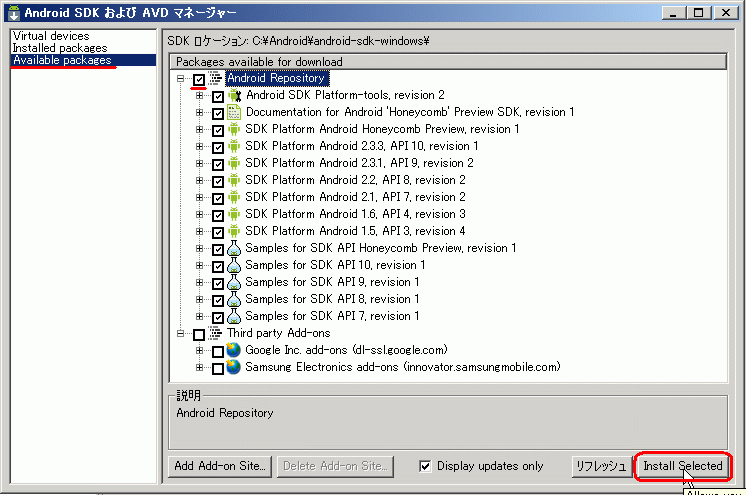Viewport: 746px width, 495px height.
Task: Maximize the SDK Manager window
Action: (x=698, y=13)
